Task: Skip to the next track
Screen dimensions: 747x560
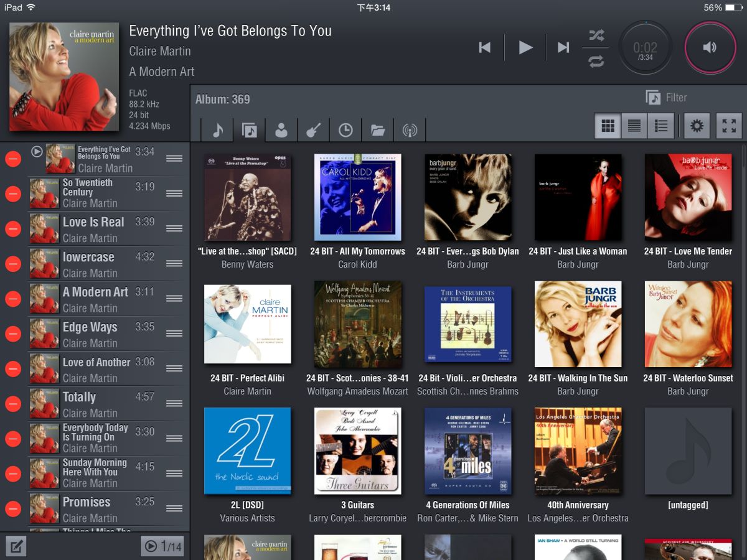Action: point(563,47)
